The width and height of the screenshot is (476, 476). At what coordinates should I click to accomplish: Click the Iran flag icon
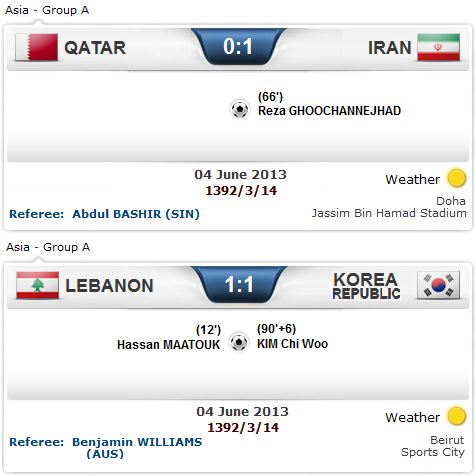[x=438, y=47]
